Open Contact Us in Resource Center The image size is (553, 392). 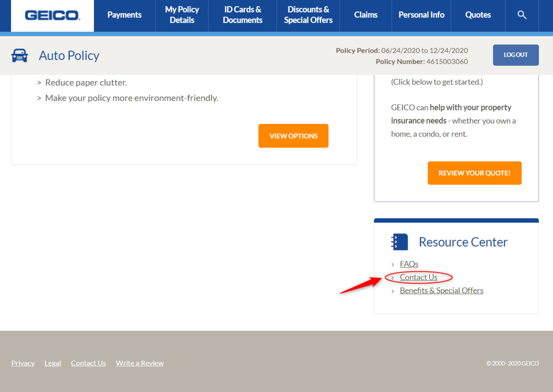pyautogui.click(x=418, y=277)
